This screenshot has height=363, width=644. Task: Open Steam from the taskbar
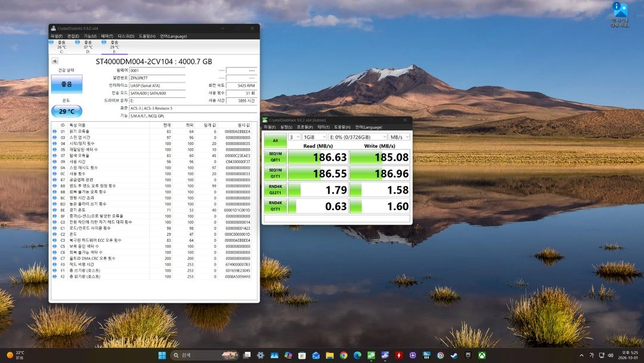pos(454,355)
